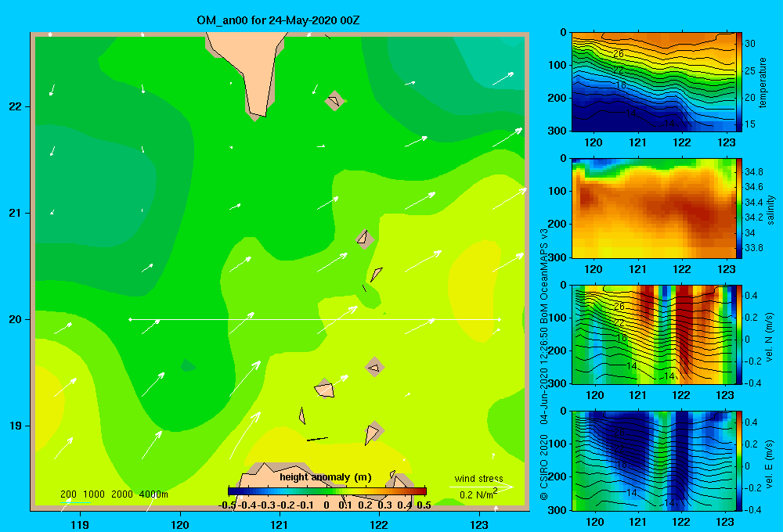Click the height anomaly color scale bar
783x532 pixels.
tap(327, 491)
